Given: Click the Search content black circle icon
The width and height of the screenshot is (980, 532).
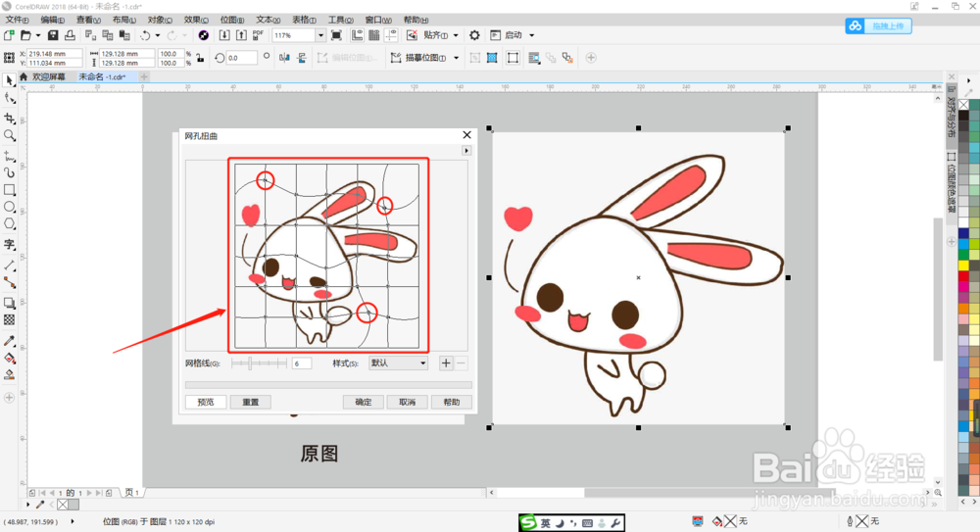Looking at the screenshot, I should [203, 35].
